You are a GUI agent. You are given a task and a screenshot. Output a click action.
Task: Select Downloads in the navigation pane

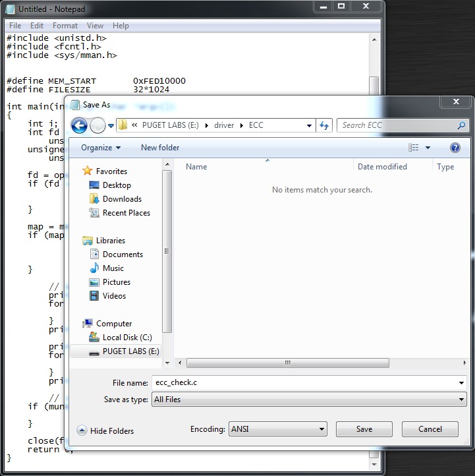122,199
